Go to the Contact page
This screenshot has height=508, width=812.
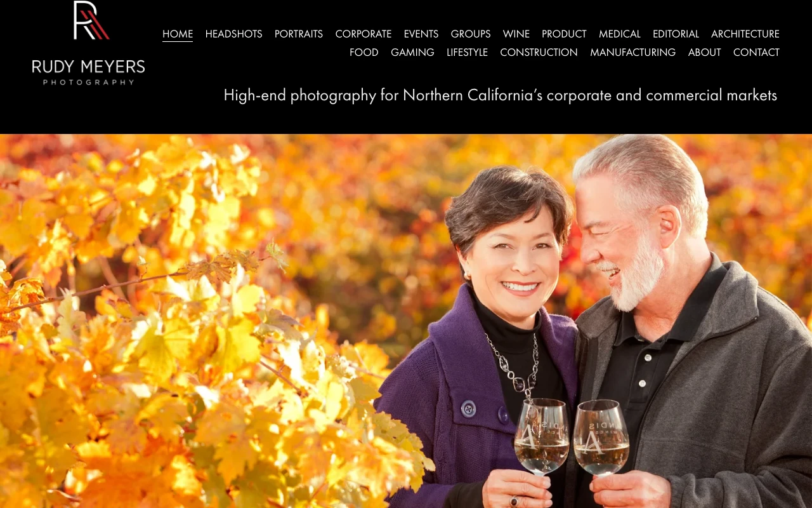tap(756, 52)
